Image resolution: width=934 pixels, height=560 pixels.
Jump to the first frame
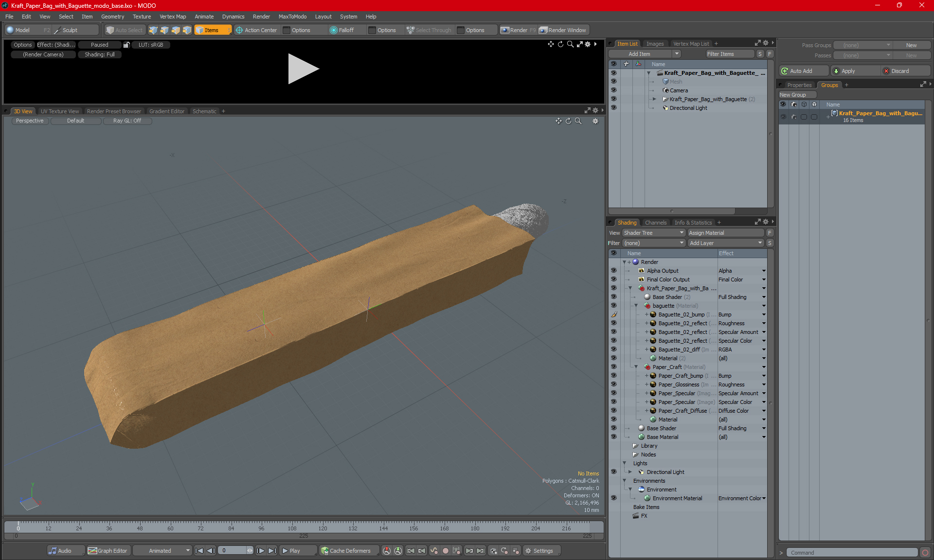coord(199,551)
